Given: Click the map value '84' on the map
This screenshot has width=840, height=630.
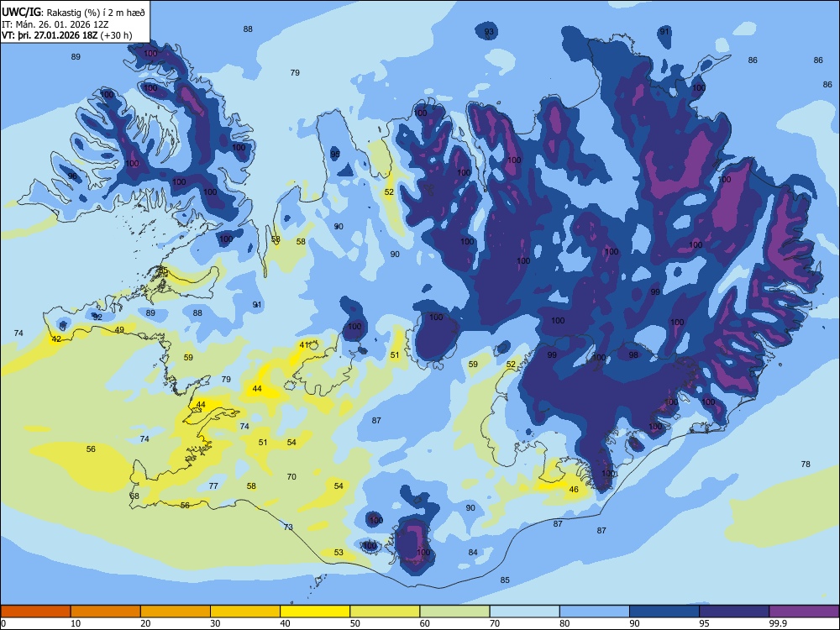Looking at the screenshot, I should coord(473,553).
